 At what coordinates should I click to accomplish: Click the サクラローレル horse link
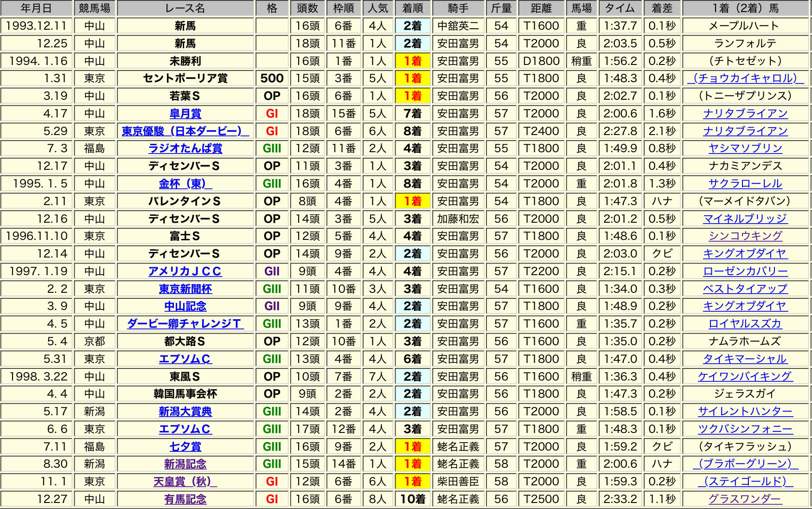(x=745, y=184)
